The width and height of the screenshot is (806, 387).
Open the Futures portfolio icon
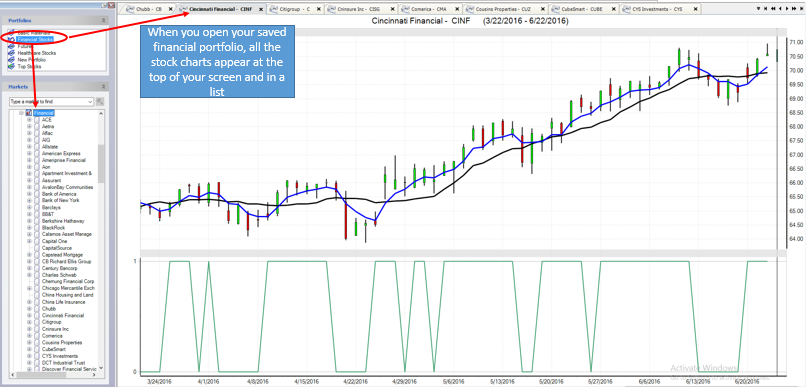tap(11, 46)
